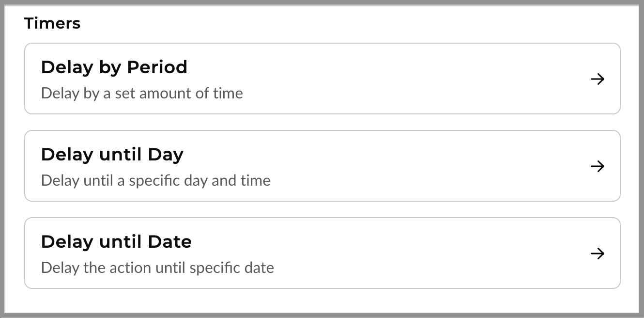Image resolution: width=644 pixels, height=318 pixels.
Task: Click empty middle area of Delay until Date card
Action: [x=412, y=253]
